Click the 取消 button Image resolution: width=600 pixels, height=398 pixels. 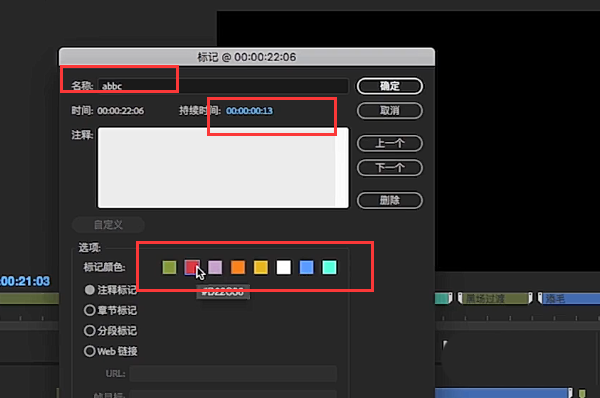(x=390, y=111)
